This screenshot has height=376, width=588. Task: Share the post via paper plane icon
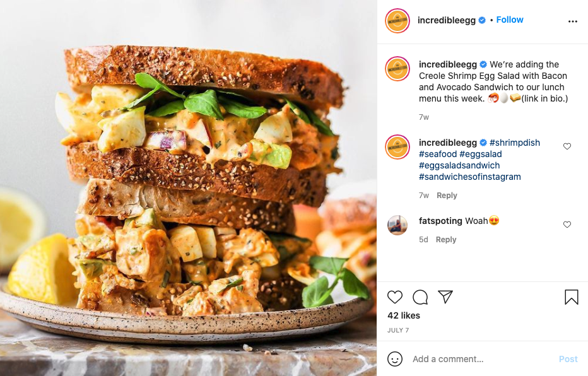[x=445, y=297]
